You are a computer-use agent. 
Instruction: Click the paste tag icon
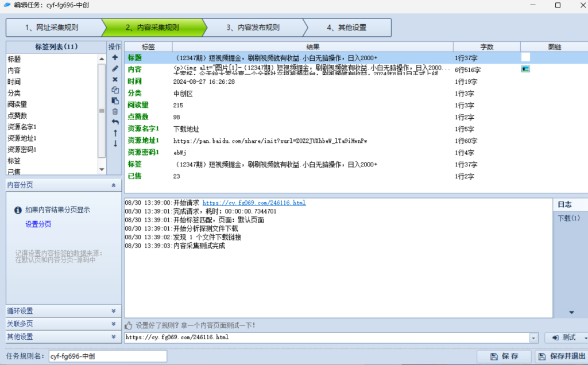click(x=115, y=100)
